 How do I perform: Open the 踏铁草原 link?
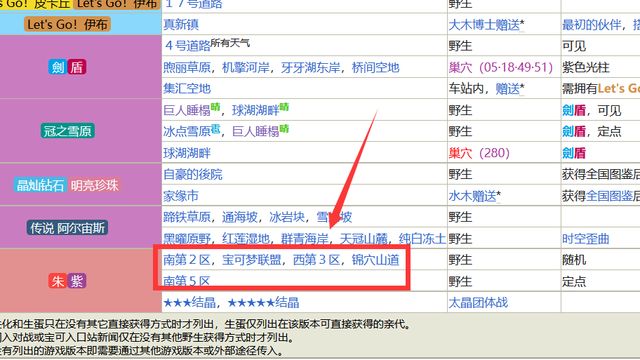(x=187, y=217)
